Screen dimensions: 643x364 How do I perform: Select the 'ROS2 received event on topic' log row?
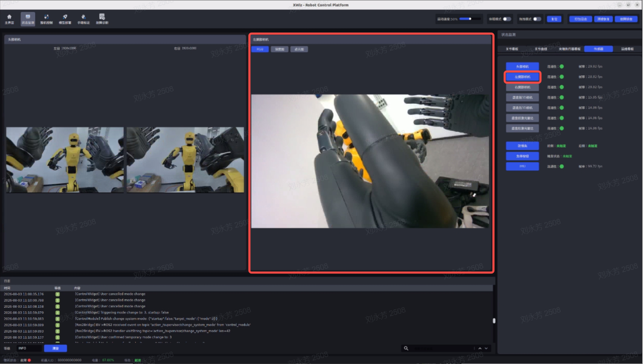tap(248, 325)
